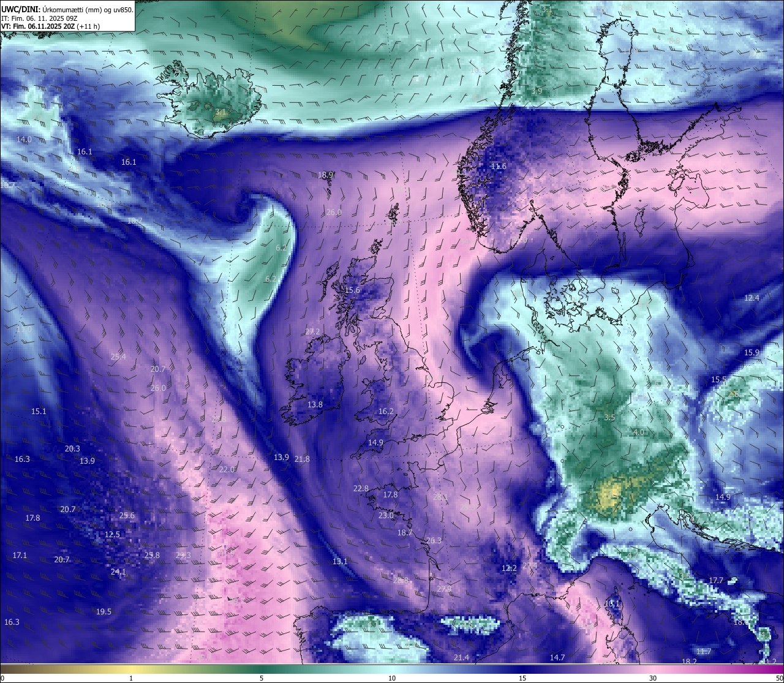Click the 25.6 value label
The width and height of the screenshot is (784, 683).
coord(127,516)
